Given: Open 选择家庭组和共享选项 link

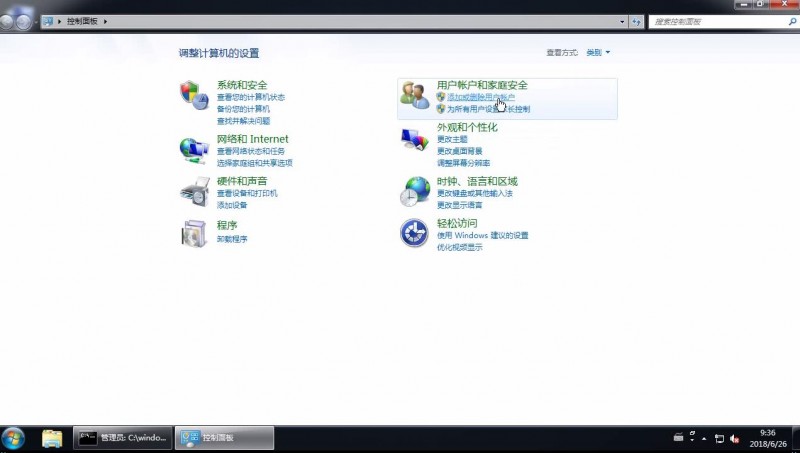Looking at the screenshot, I should tap(255, 163).
